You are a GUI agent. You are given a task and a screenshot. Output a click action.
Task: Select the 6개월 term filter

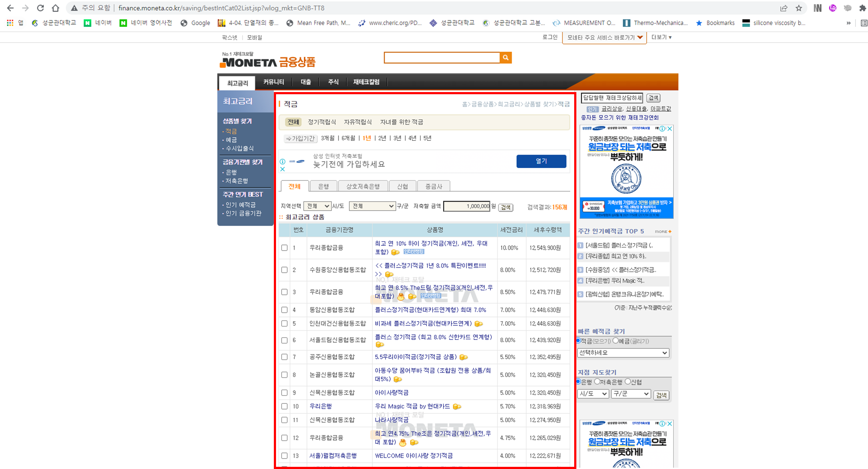pos(348,138)
